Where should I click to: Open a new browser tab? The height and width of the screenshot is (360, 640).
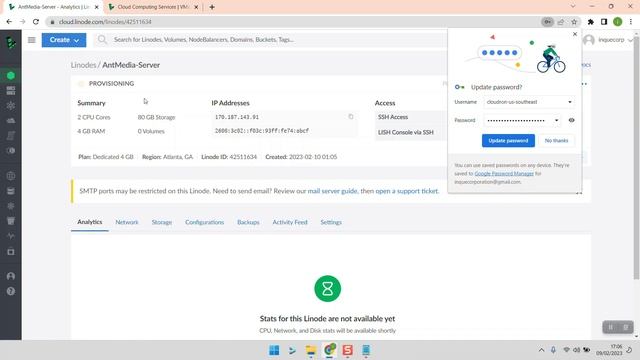point(212,7)
